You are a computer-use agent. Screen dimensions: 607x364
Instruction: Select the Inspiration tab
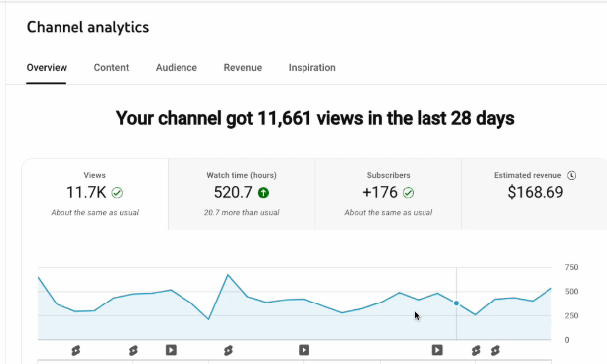(x=312, y=68)
